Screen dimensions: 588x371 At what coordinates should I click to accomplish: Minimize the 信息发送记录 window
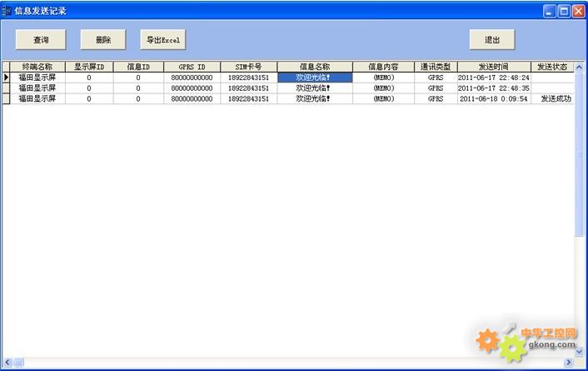pos(550,11)
